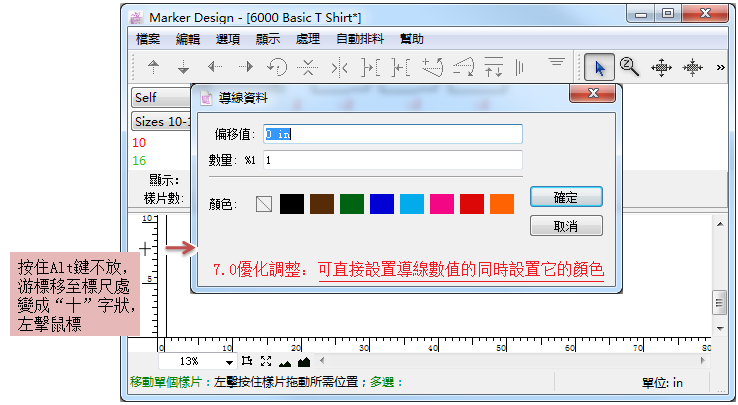
Task: Click the move right arrow icon
Action: click(246, 68)
